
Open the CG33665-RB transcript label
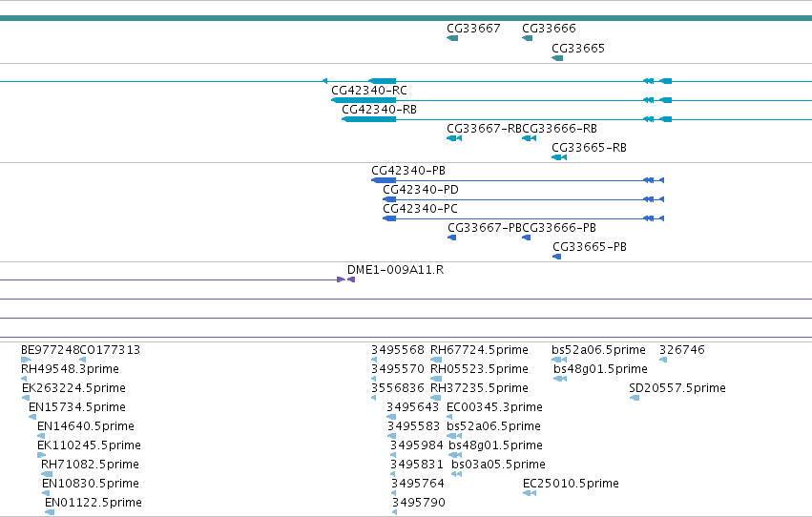point(589,148)
